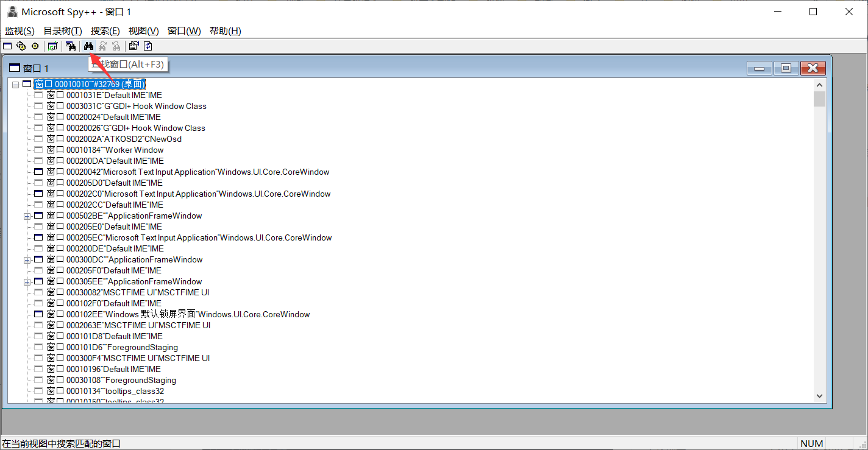Open the Threads view (single gear icon)

point(35,46)
